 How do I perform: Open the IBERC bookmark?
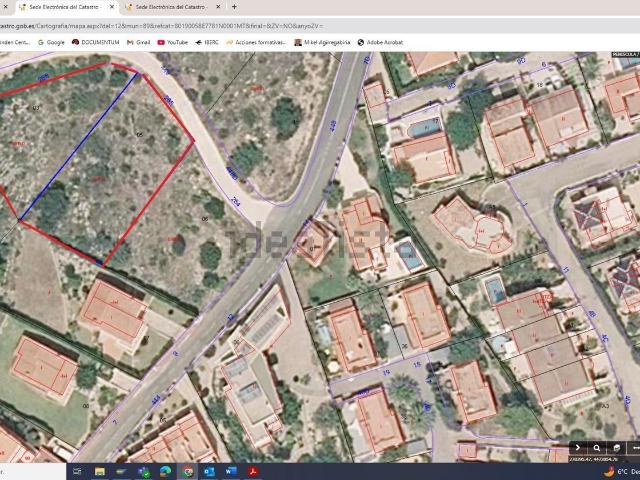coord(206,42)
